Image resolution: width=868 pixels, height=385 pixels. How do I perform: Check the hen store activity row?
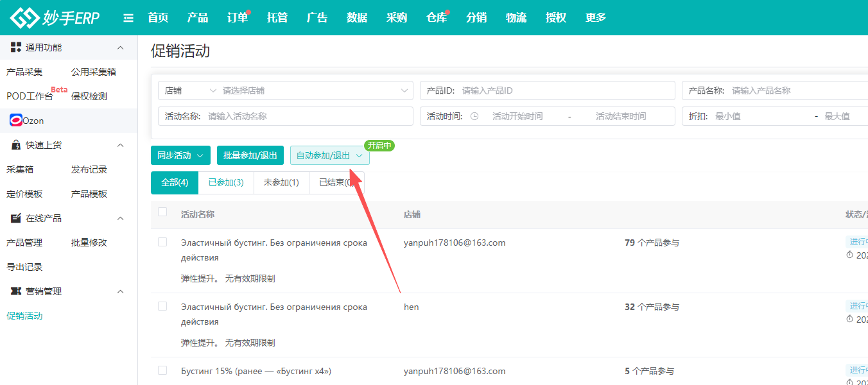162,306
